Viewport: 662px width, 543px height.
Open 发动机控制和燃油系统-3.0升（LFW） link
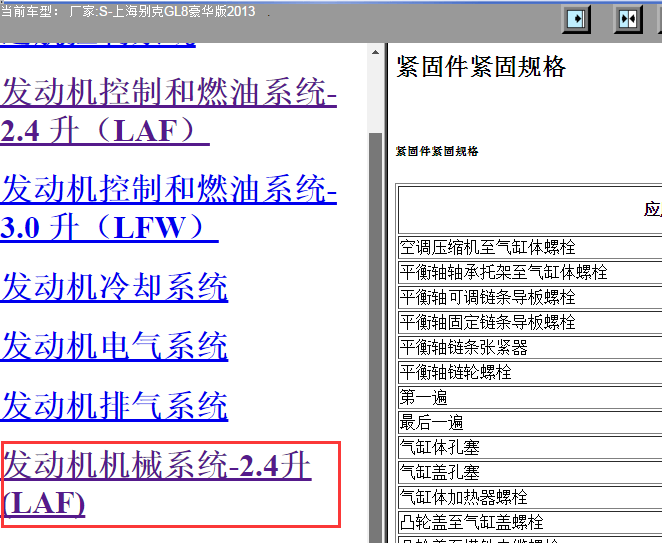[168, 208]
